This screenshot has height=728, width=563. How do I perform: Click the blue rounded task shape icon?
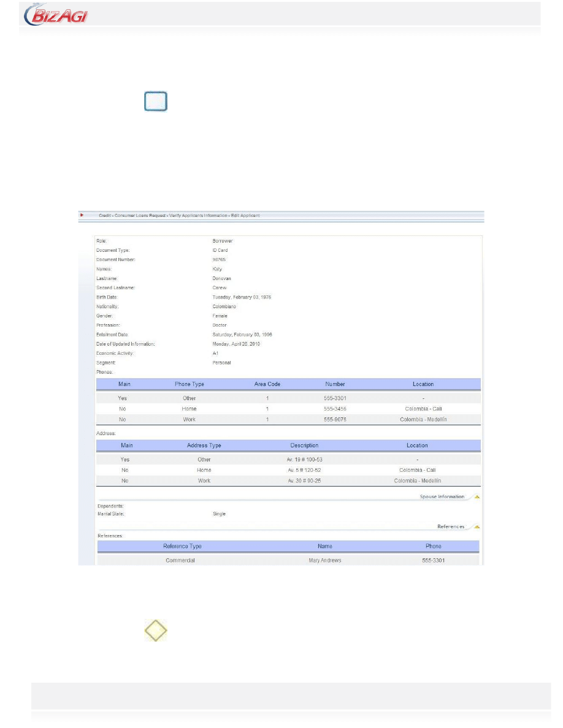pyautogui.click(x=156, y=102)
